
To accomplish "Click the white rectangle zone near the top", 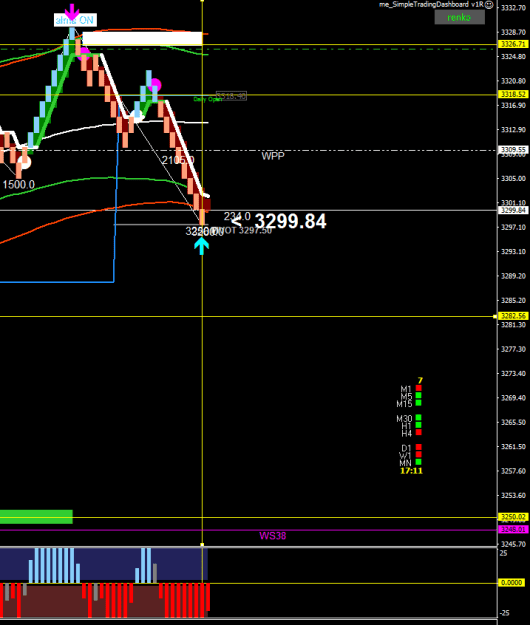I will pyautogui.click(x=142, y=39).
